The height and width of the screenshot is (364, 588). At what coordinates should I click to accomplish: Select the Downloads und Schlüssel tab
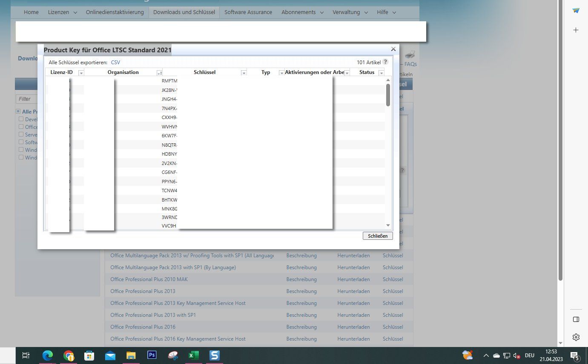coord(184,12)
